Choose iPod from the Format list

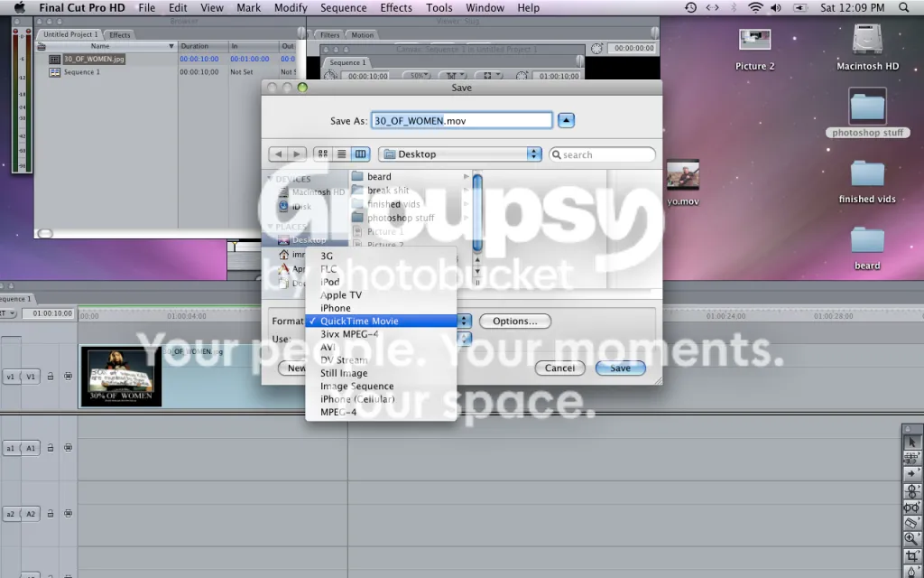click(x=382, y=282)
